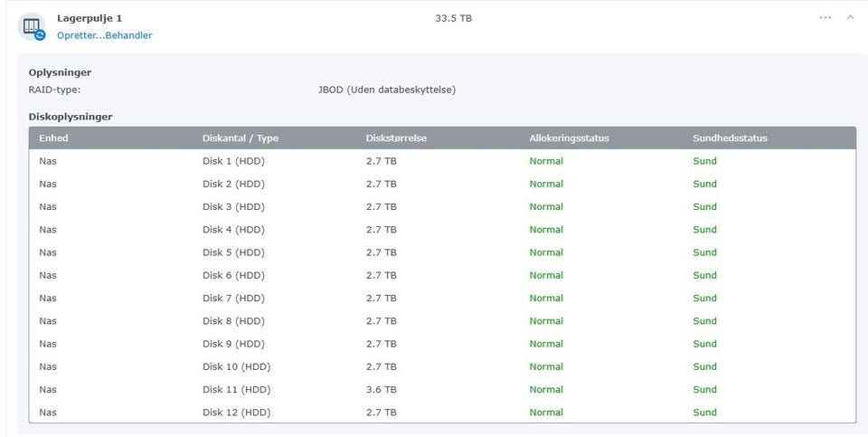Click the Diskstørrelse column header
The image size is (868, 437).
[396, 138]
